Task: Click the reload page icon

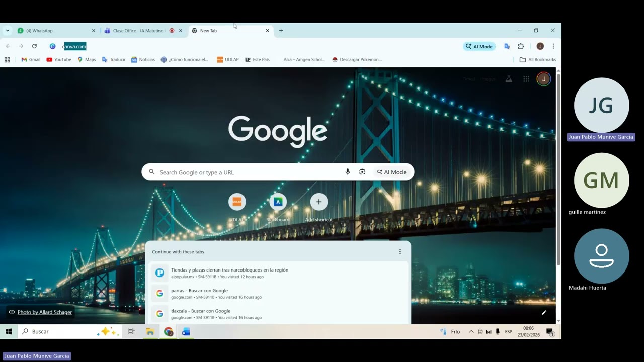Action: (34, 46)
